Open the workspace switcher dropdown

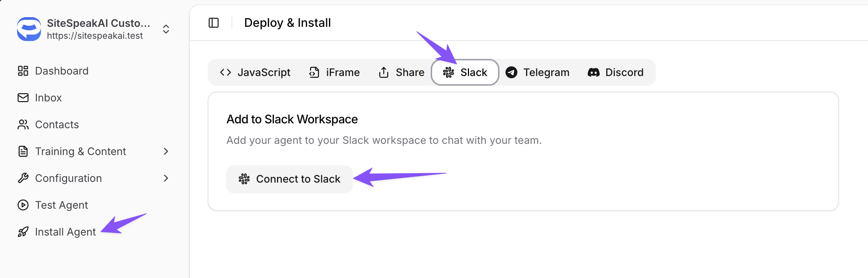pos(166,29)
